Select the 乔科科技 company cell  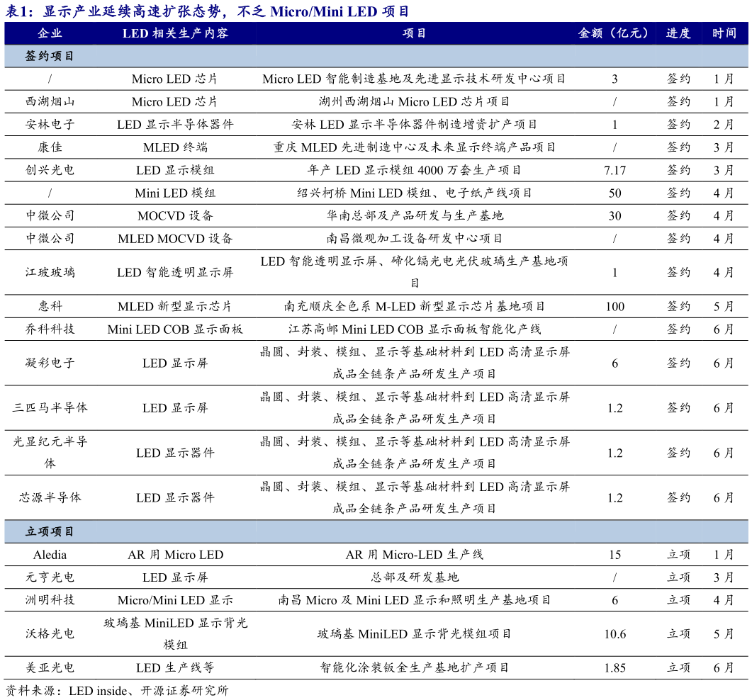pos(50,329)
